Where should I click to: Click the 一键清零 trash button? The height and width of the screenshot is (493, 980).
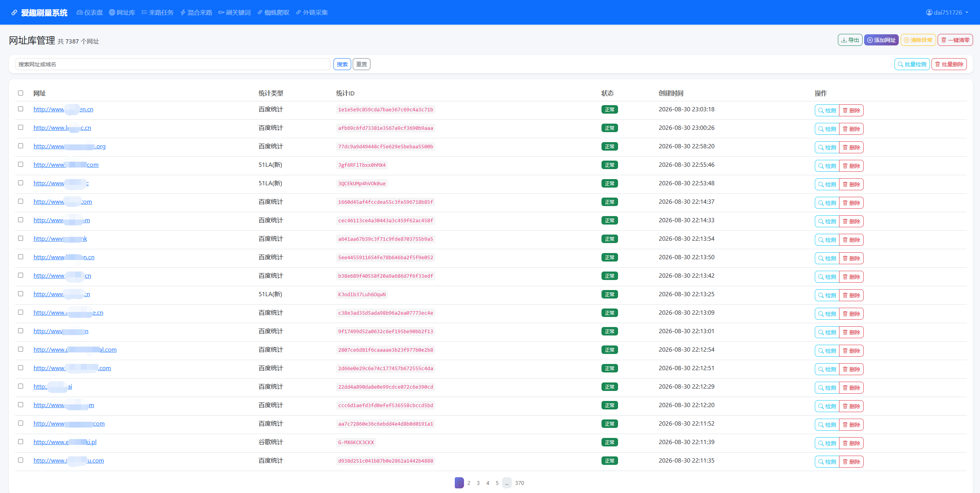pos(955,40)
